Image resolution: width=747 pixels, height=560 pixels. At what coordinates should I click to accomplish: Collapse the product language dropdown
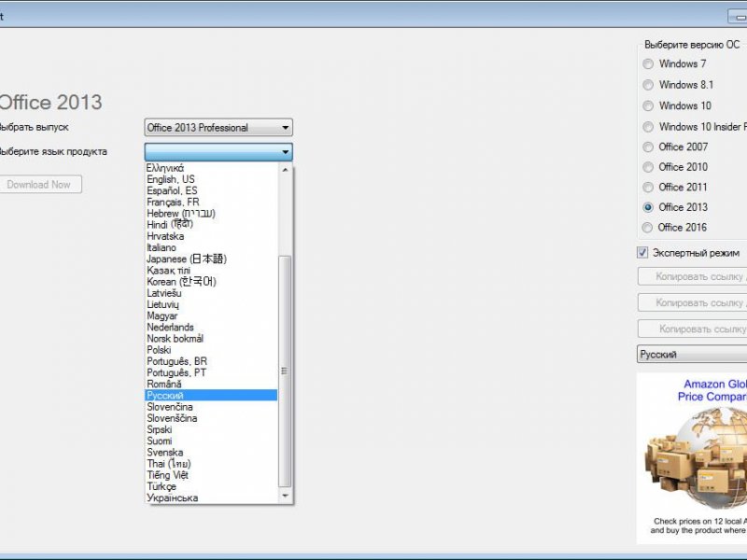[218, 152]
